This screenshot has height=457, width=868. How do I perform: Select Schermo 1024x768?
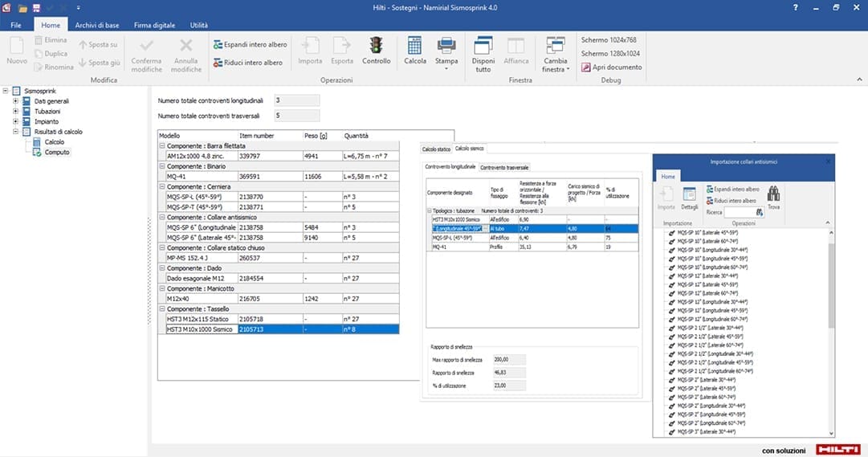609,40
